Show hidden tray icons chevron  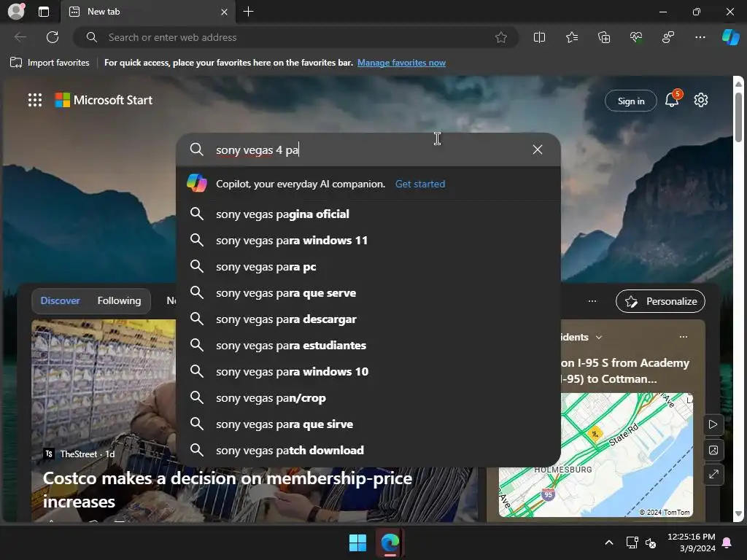pyautogui.click(x=609, y=542)
